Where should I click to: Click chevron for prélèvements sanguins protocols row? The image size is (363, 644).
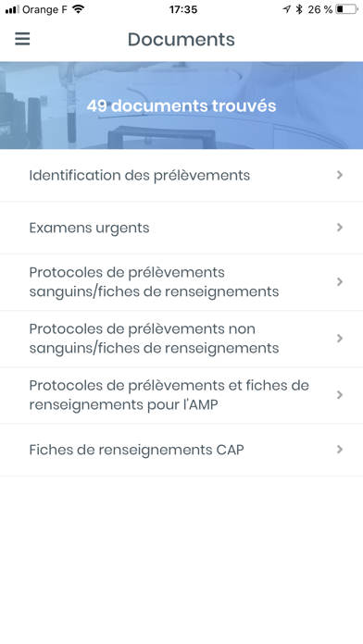tap(340, 281)
